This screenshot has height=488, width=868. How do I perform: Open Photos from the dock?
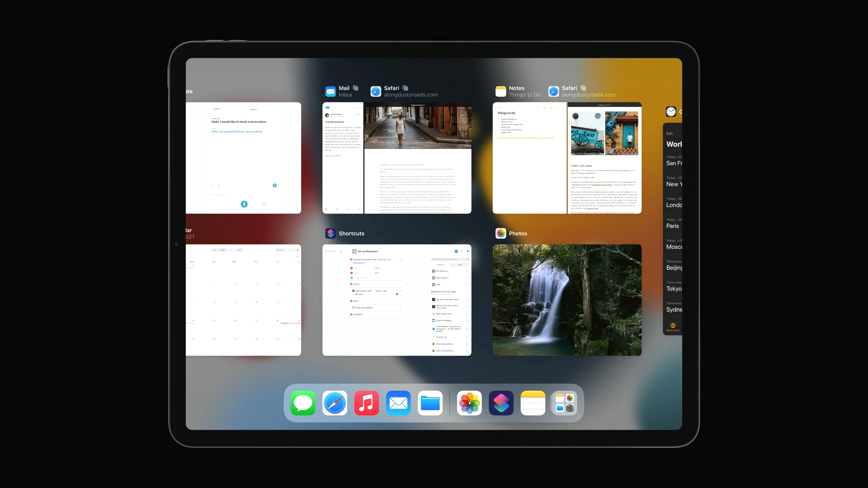tap(469, 403)
